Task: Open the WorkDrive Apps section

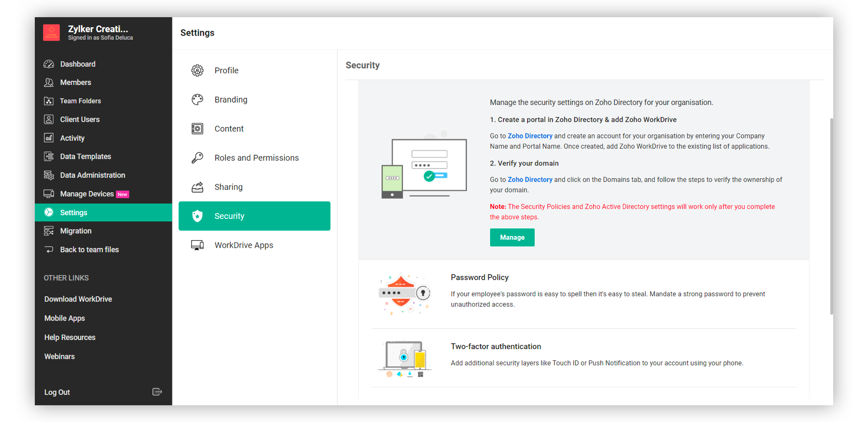Action: click(244, 245)
